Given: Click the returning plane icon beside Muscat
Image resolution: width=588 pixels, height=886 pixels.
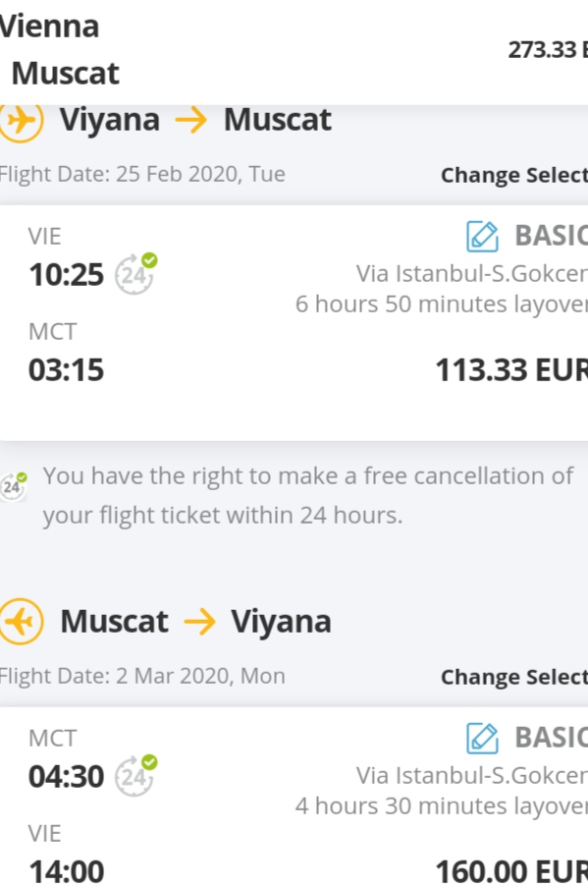Looking at the screenshot, I should [21, 622].
